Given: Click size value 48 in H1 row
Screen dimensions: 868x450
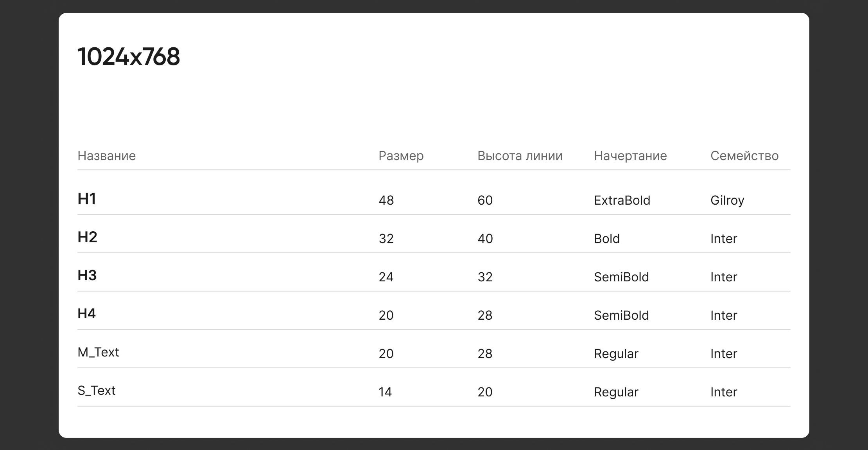Looking at the screenshot, I should [386, 200].
